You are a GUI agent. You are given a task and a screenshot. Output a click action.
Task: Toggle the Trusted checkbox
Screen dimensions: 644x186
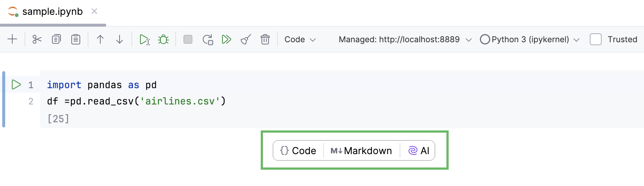tap(596, 39)
